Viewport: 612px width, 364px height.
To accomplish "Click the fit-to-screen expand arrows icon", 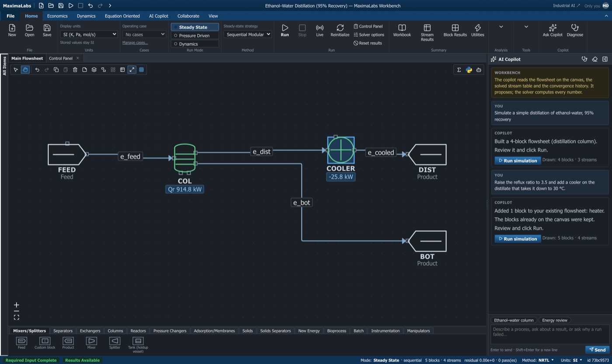I will [132, 69].
